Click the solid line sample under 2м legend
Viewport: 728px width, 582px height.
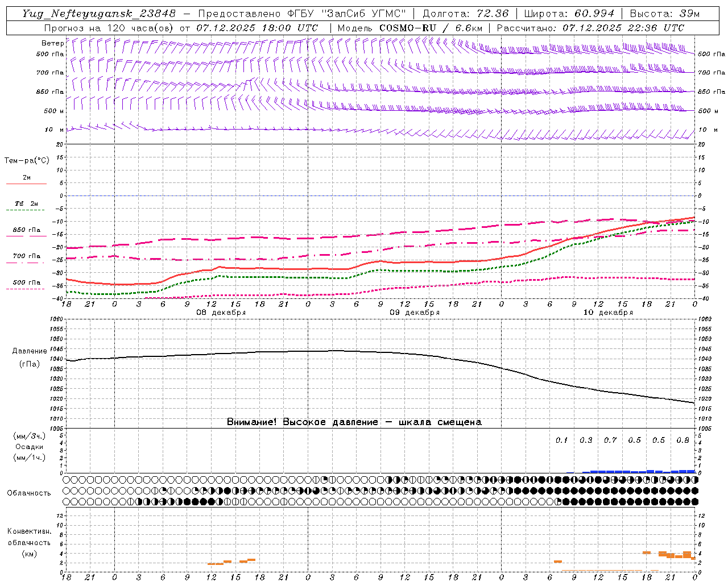click(26, 184)
